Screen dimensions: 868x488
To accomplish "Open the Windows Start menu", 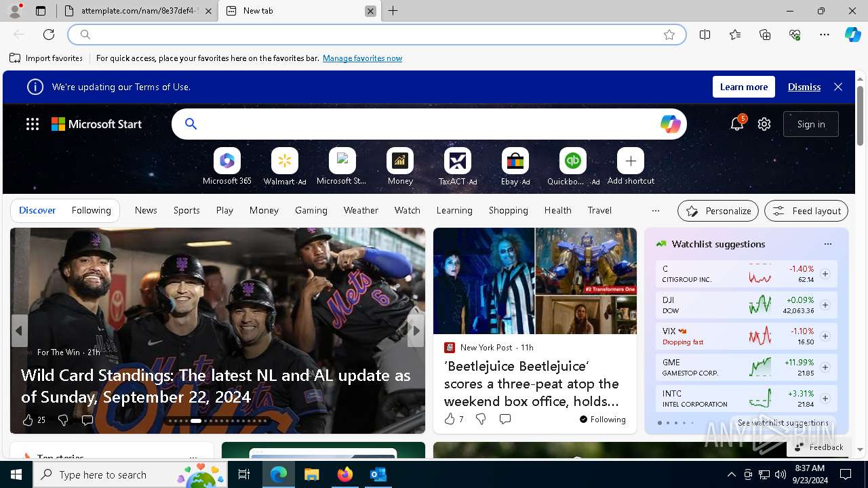I will point(16,474).
